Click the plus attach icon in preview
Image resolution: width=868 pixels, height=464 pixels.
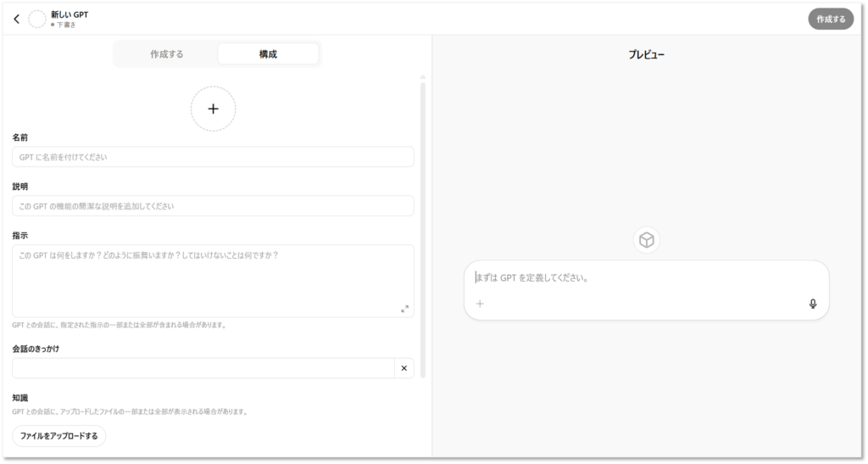(480, 304)
